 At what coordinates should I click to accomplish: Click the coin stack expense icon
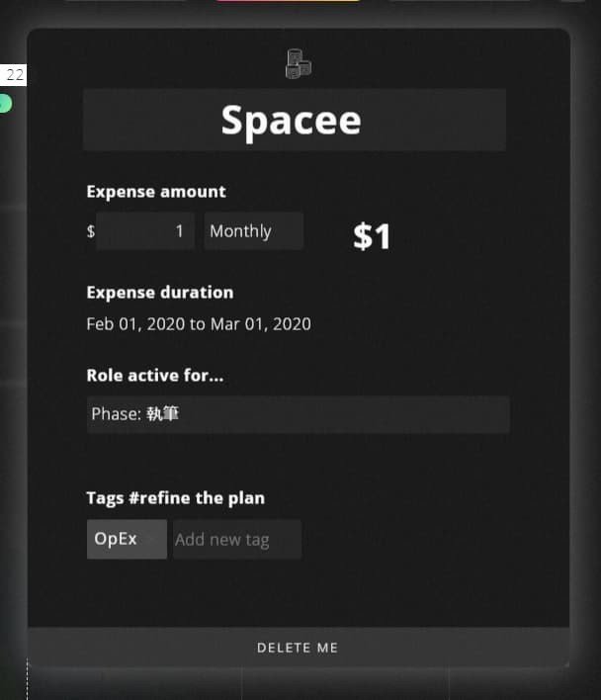pyautogui.click(x=298, y=64)
